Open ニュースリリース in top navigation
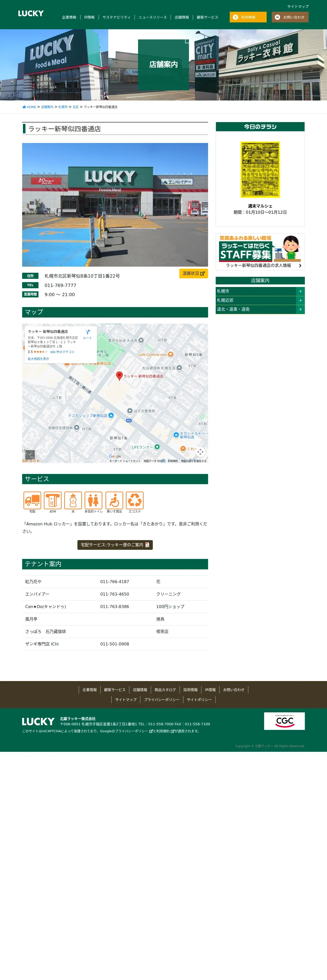The width and height of the screenshot is (327, 980). click(x=153, y=17)
